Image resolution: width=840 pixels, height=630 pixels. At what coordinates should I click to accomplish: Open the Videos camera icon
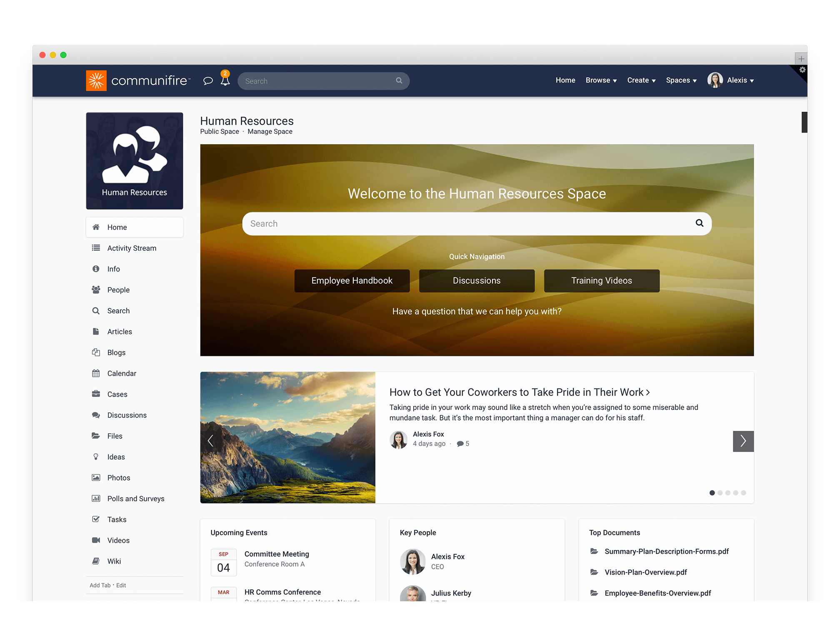[x=96, y=540]
